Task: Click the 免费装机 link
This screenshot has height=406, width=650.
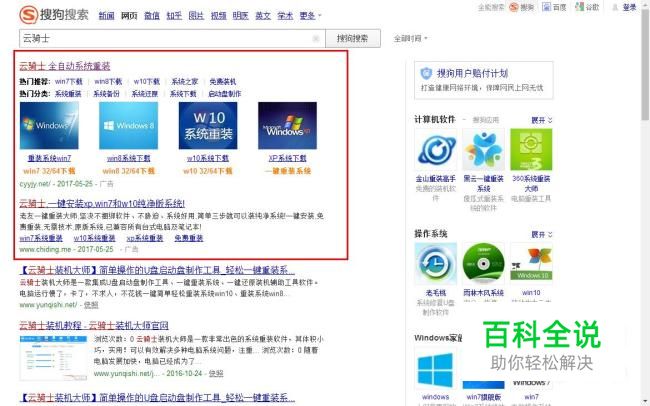Action: tap(223, 81)
